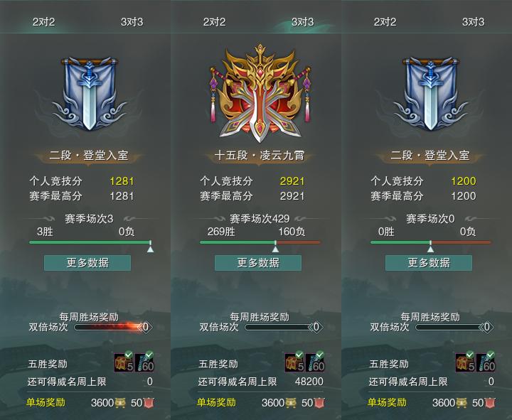Select the 2对2 tab in the left panel
Image resolution: width=512 pixels, height=420 pixels.
tap(44, 22)
